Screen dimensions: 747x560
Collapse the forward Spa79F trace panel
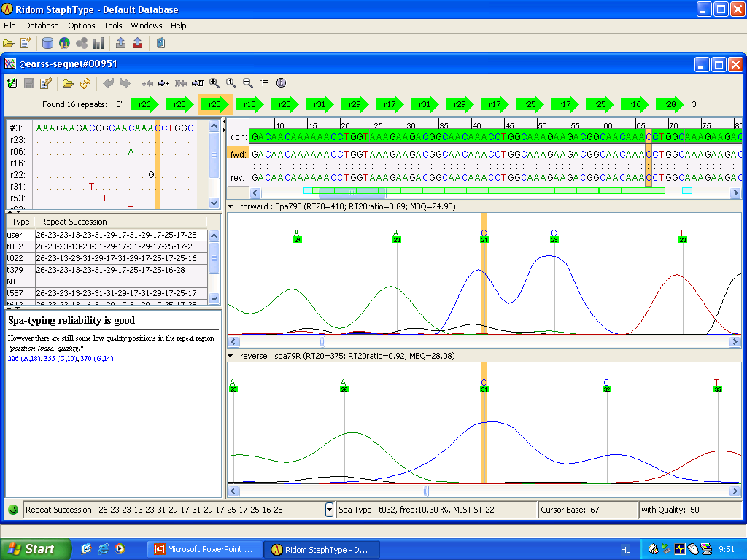(x=231, y=206)
